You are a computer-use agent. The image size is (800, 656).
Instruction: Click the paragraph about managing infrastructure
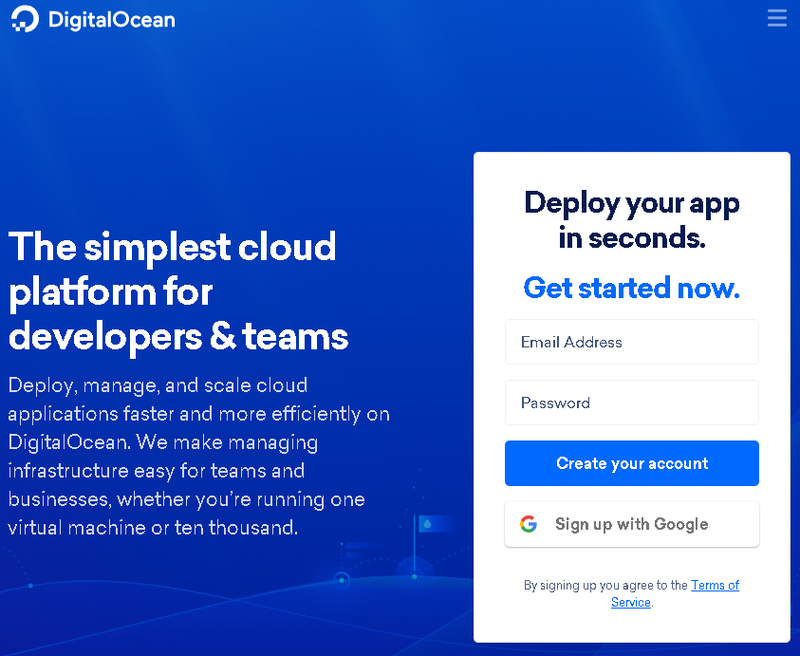pyautogui.click(x=198, y=456)
